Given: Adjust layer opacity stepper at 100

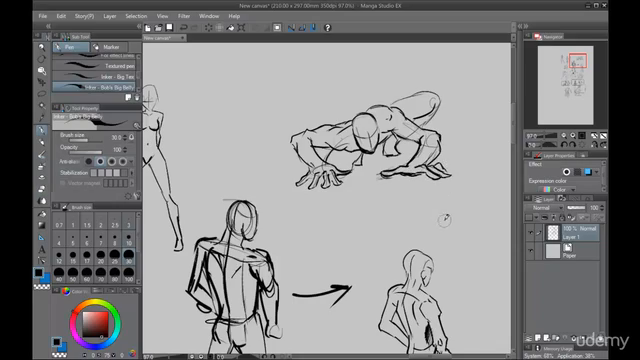Looking at the screenshot, I should 602,208.
